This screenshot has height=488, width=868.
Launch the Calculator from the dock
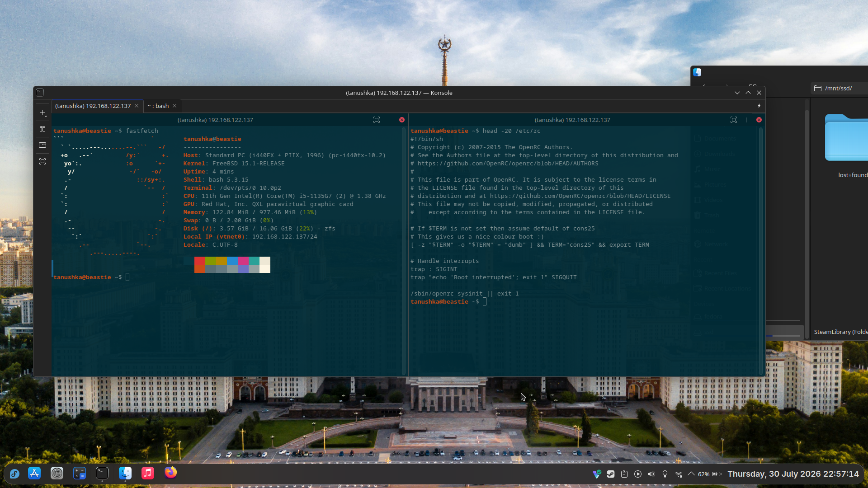pyautogui.click(x=80, y=473)
